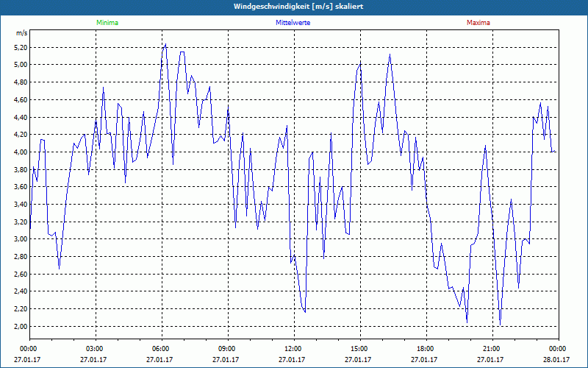
Task: Click the 2,60 y-axis value
Action: tap(22, 274)
